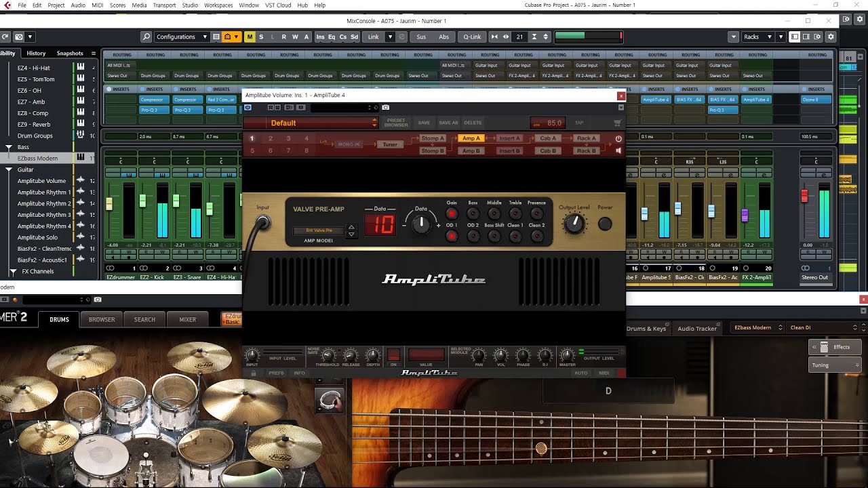This screenshot has width=868, height=488.
Task: Select the Stomp A module
Action: pos(433,138)
